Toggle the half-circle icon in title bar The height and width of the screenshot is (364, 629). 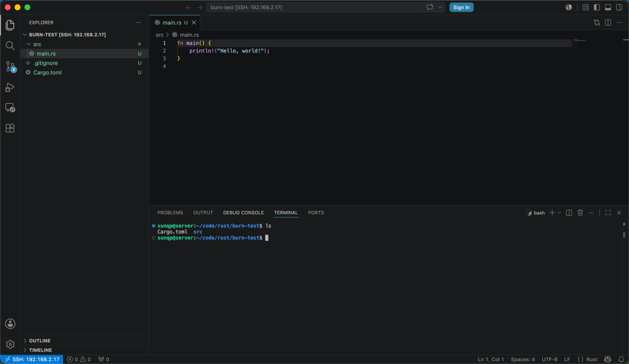click(x=569, y=7)
